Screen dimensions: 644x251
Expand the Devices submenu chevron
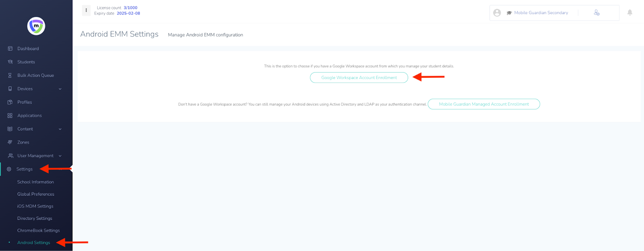[x=60, y=89]
